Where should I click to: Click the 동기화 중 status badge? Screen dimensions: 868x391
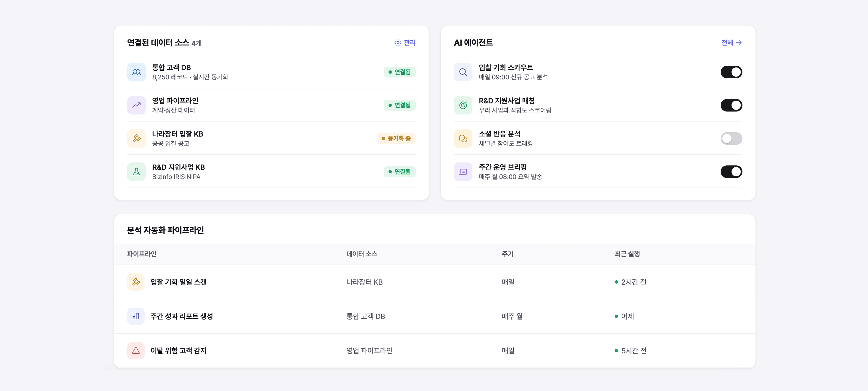(x=396, y=138)
